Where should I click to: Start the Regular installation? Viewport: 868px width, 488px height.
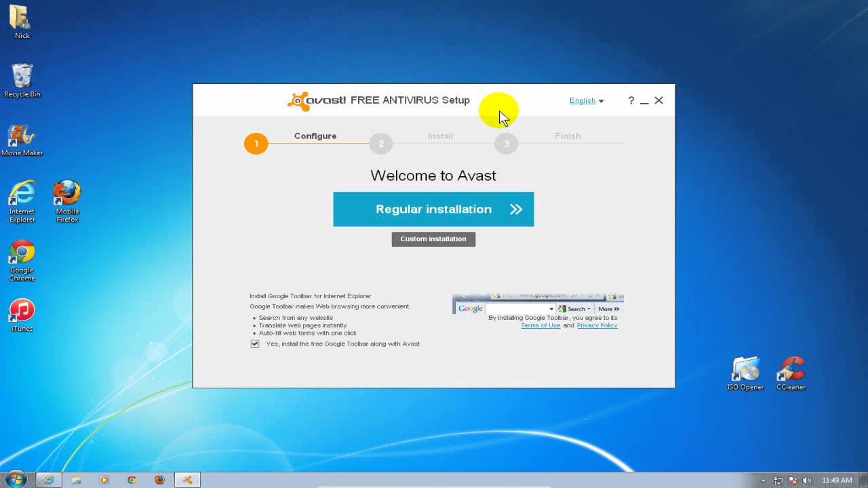coord(433,209)
